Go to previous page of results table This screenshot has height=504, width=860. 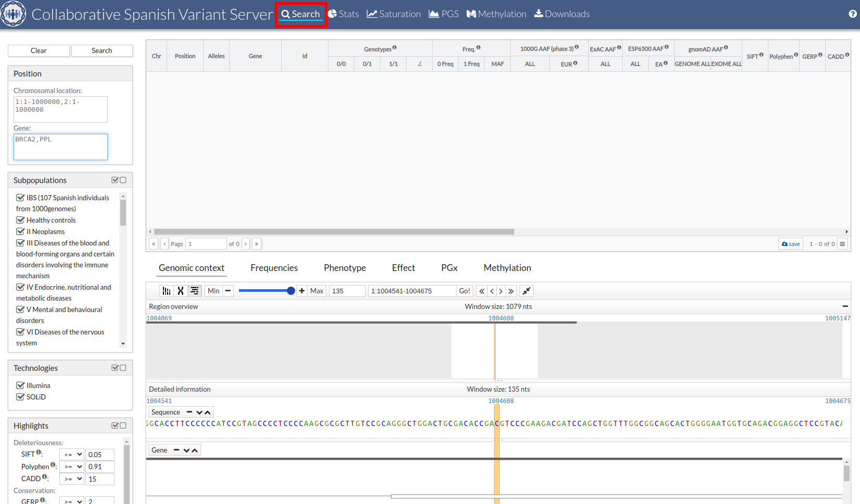click(x=165, y=244)
